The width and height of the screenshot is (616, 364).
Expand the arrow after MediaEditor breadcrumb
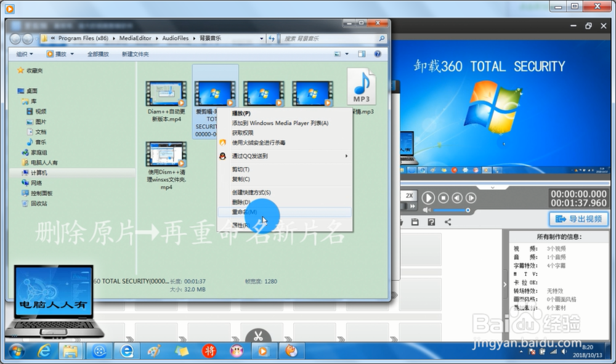tap(156, 38)
